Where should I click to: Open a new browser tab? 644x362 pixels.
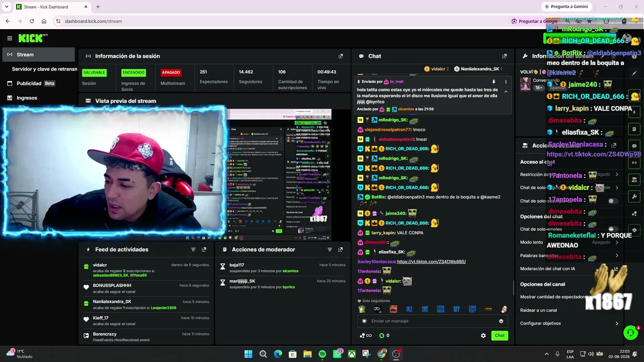[x=98, y=7]
